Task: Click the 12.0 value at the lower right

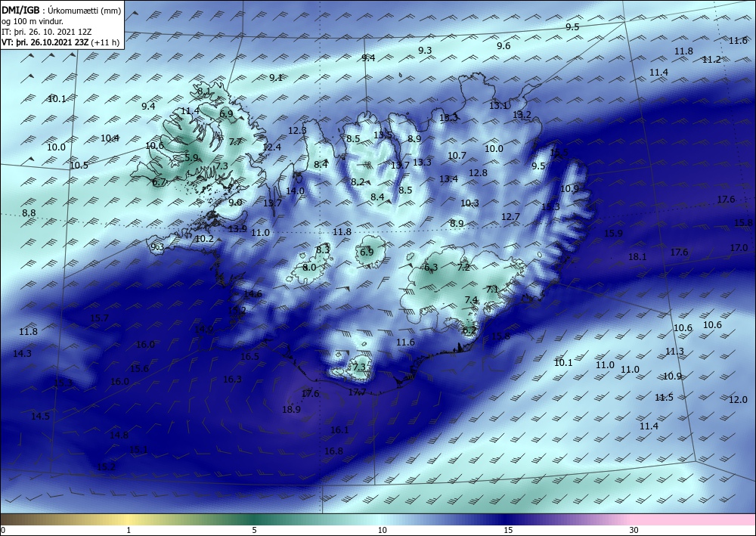Action: 738,400
